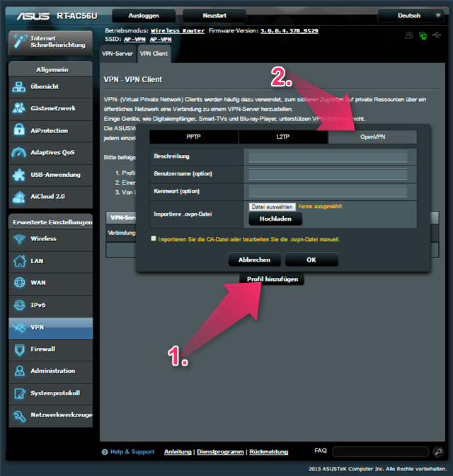Open the Wireless Router mode link
The height and width of the screenshot is (476, 453).
pos(178,30)
